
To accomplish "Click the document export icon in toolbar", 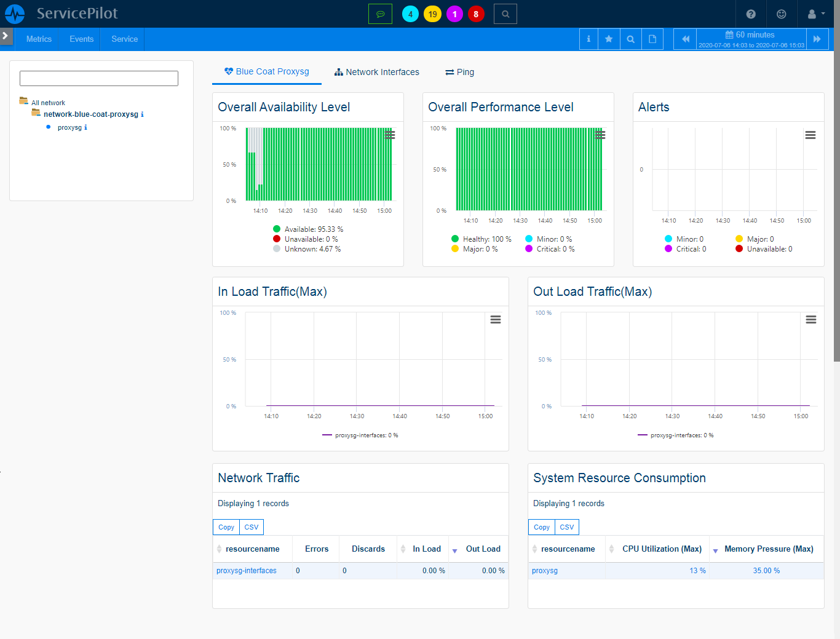I will pyautogui.click(x=652, y=39).
